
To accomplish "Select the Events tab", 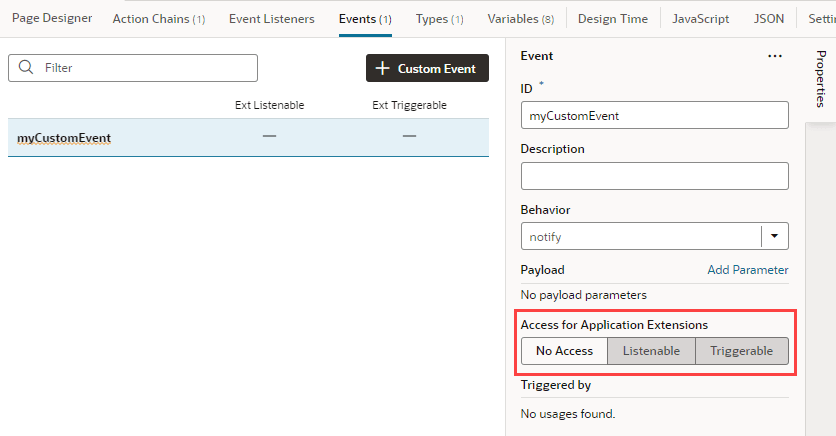I will click(x=365, y=19).
